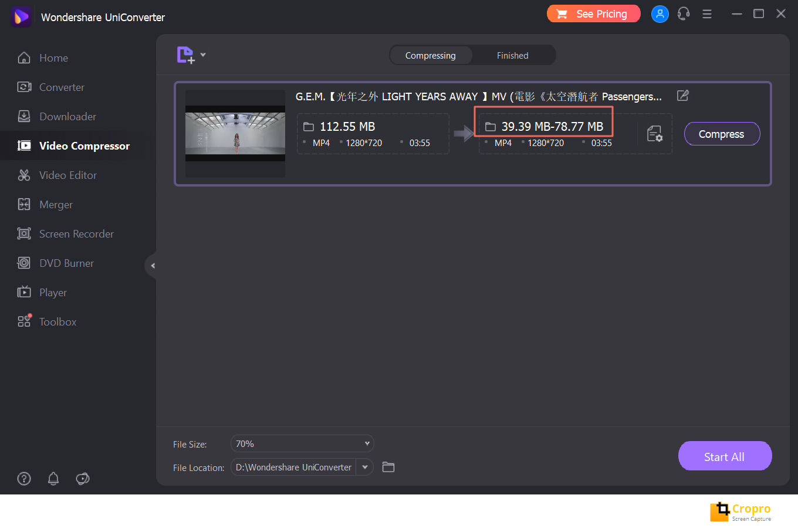Screen dimensions: 798x532
Task: Launch the Screen Recorder
Action: (x=76, y=233)
